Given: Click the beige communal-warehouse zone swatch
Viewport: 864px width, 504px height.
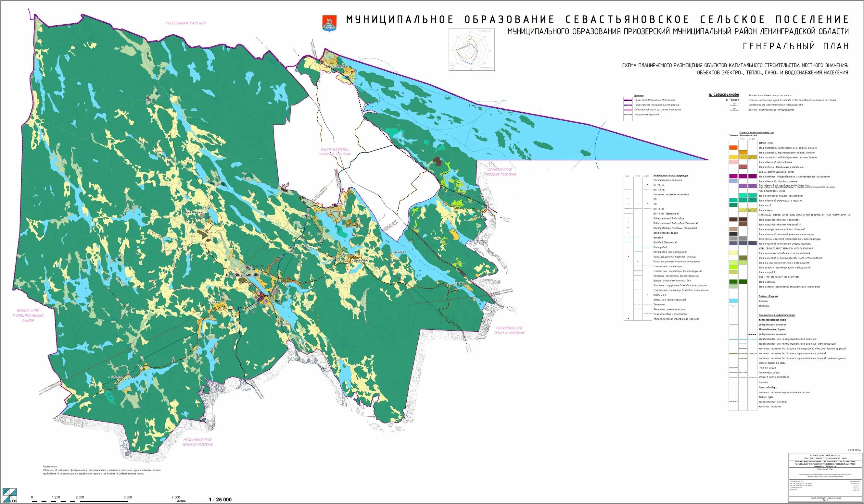Looking at the screenshot, I should [x=733, y=229].
